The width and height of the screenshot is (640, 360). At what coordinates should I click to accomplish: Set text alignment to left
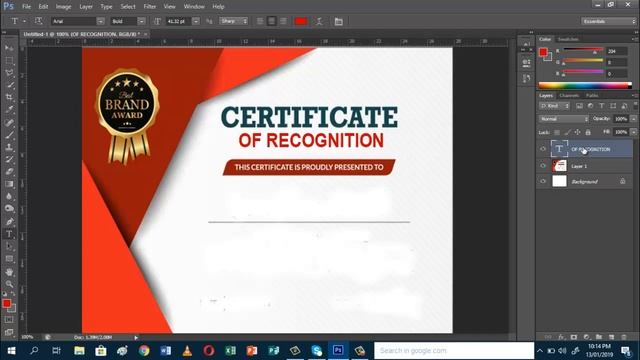260,21
